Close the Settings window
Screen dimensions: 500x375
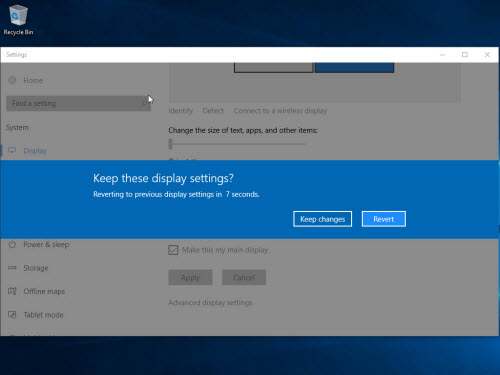click(x=487, y=55)
